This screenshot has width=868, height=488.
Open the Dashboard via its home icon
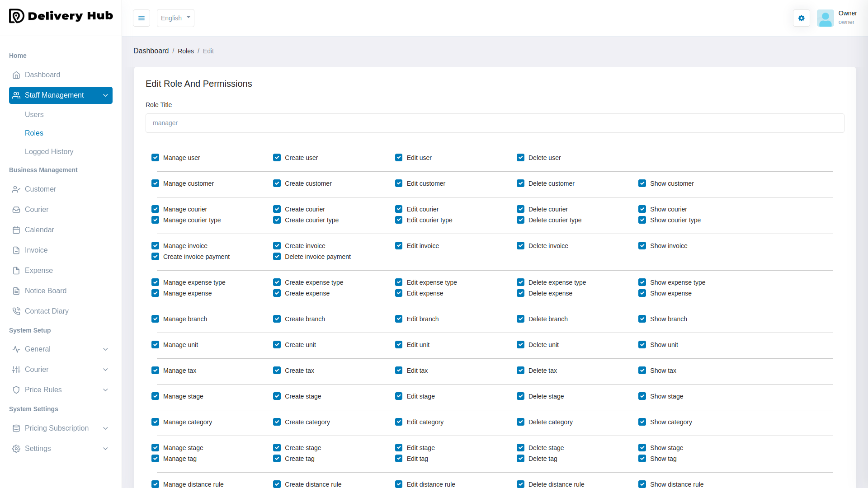click(16, 75)
